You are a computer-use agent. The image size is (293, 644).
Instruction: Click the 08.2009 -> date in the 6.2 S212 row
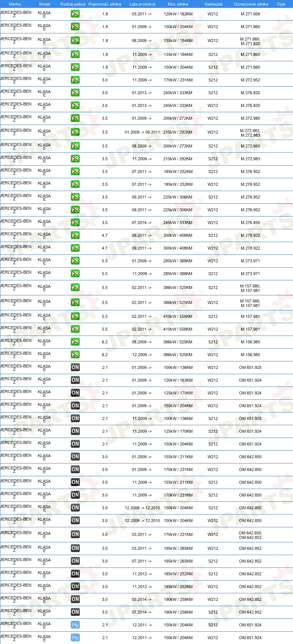click(142, 342)
